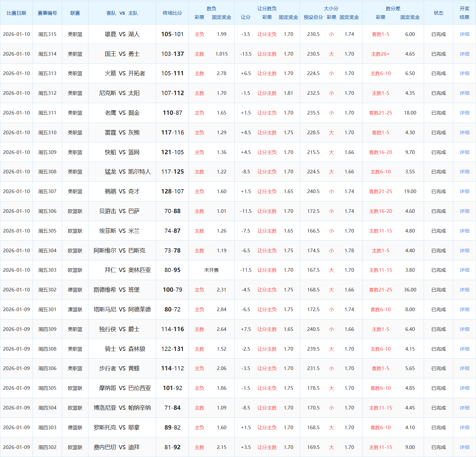This screenshot has width=476, height=457.
Task: Select the 快船 VS 篮网 matchup cell
Action: pyautogui.click(x=122, y=152)
